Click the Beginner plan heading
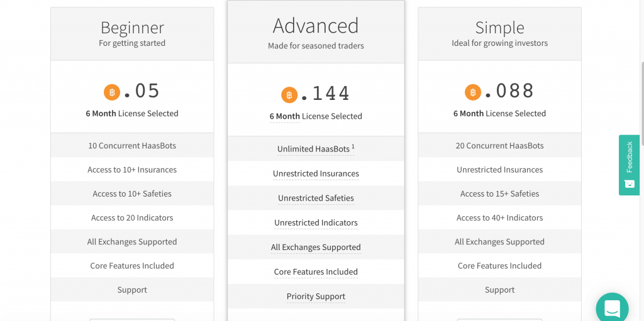644x321 pixels. click(132, 28)
